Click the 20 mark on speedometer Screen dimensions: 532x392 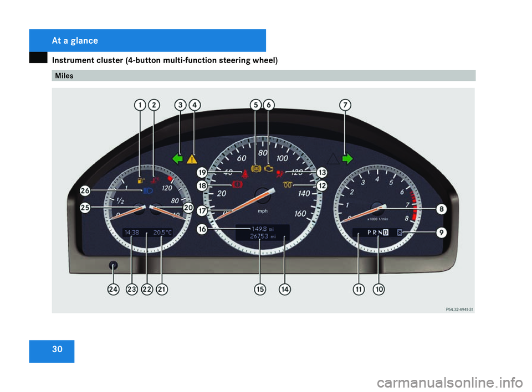221,194
